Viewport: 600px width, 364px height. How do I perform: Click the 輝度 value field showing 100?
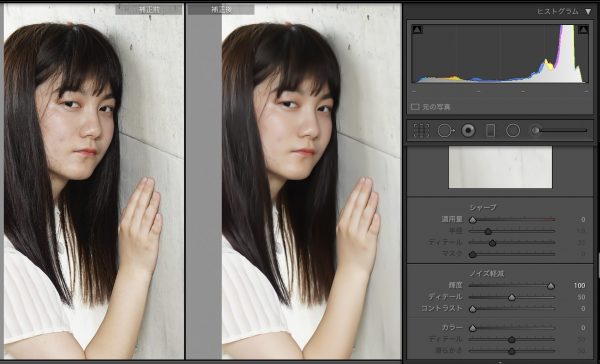click(x=579, y=286)
